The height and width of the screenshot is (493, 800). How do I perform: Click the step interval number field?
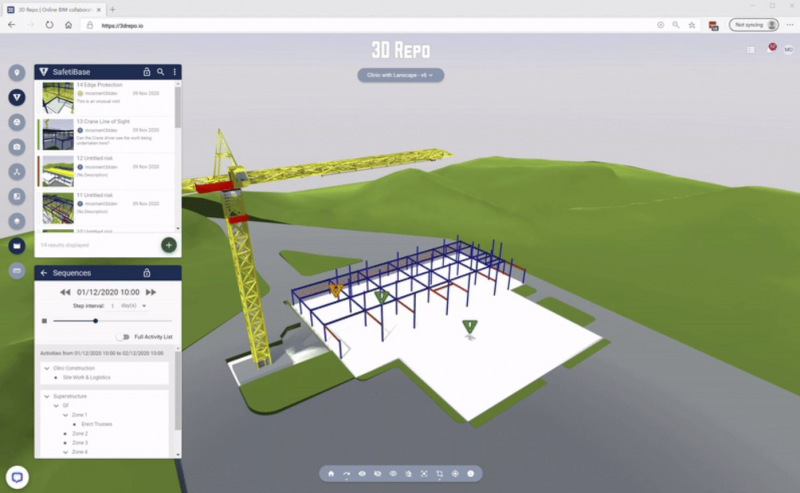112,306
